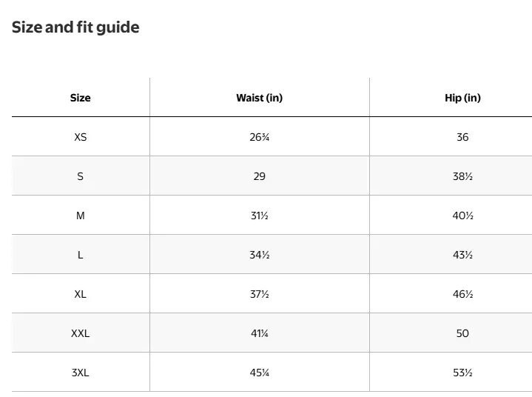The image size is (532, 397).
Task: Click the M hip value 40½
Action: [x=462, y=216]
